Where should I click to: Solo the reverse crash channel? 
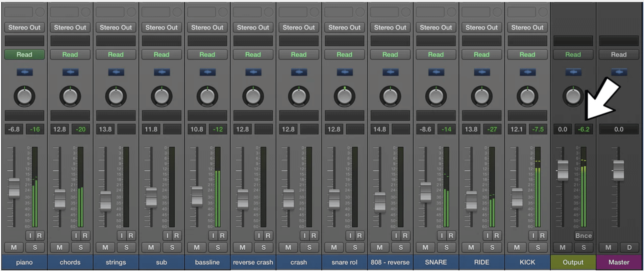click(264, 247)
